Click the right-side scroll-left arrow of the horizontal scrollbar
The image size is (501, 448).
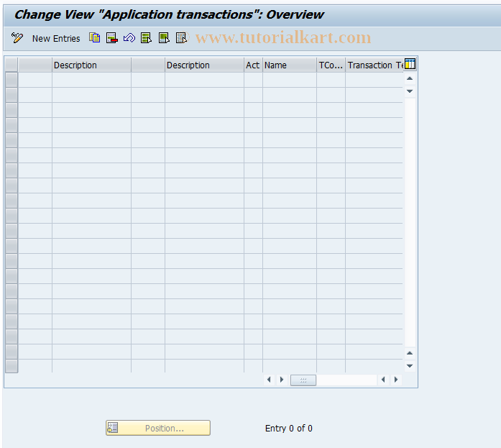(383, 380)
